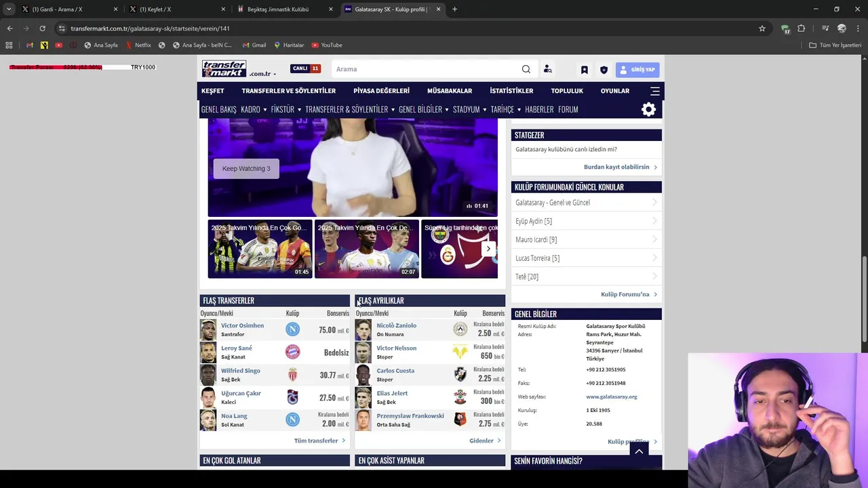
Task: Open YouTube bookmark in bookmarks bar
Action: (x=327, y=45)
